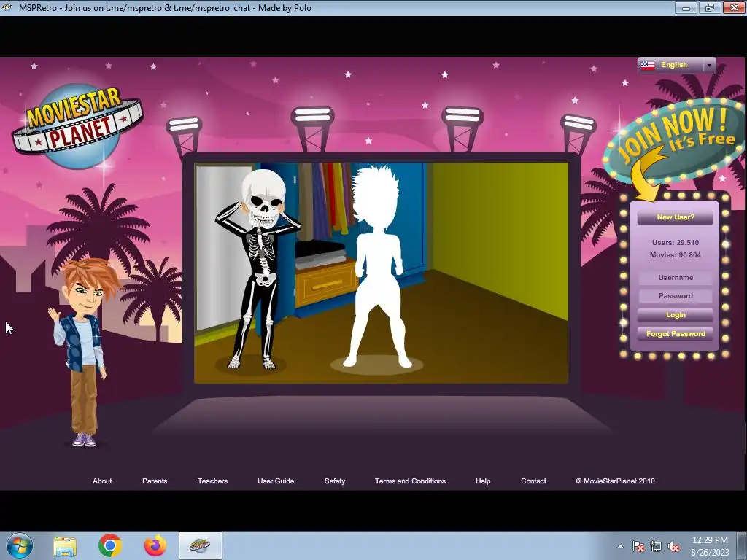Click the Movies: 90.804 counter text

(676, 255)
